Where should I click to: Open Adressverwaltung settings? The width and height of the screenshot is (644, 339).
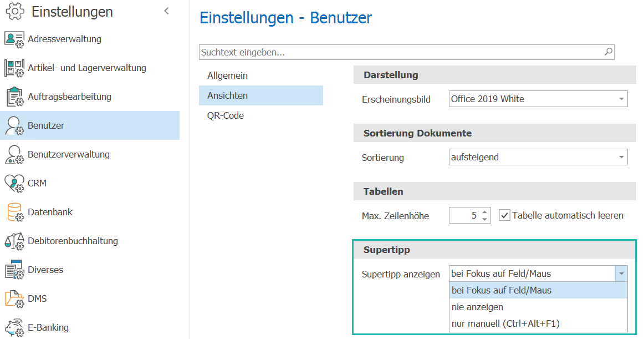pos(90,39)
